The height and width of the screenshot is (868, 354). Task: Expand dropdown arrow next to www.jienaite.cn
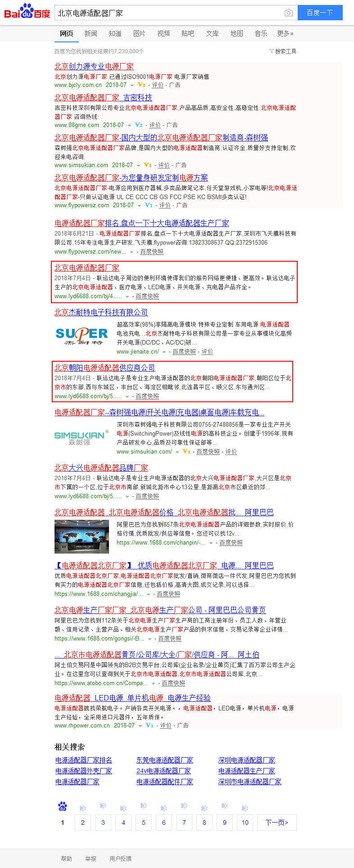(x=164, y=352)
